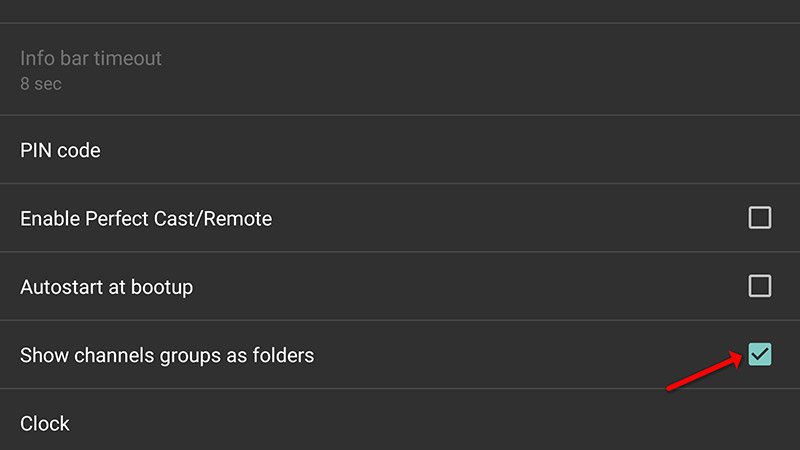The width and height of the screenshot is (800, 450).
Task: Tap the PIN code row text
Action: [60, 150]
